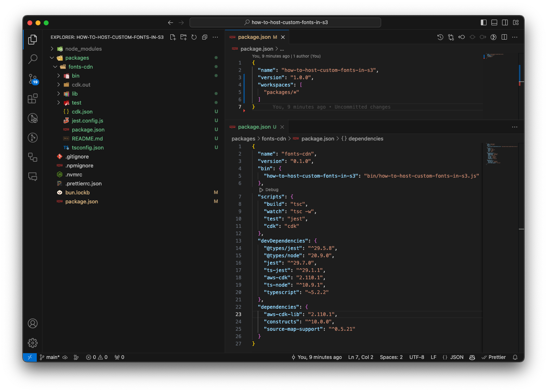The width and height of the screenshot is (547, 392).
Task: Open .prettierrc.json in the file tree
Action: [x=83, y=183]
